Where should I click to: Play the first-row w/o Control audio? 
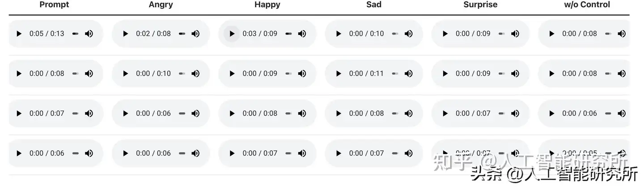tap(551, 34)
